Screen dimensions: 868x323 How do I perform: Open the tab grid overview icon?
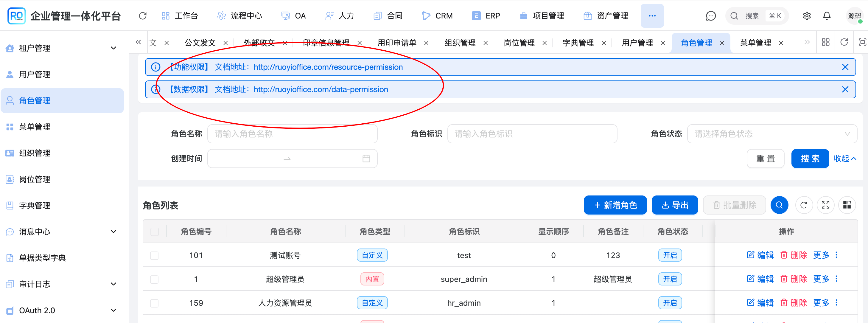coord(825,42)
